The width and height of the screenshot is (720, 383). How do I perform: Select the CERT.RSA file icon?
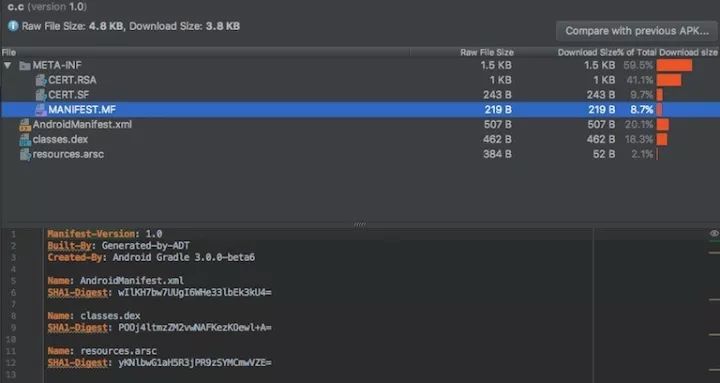click(41, 80)
